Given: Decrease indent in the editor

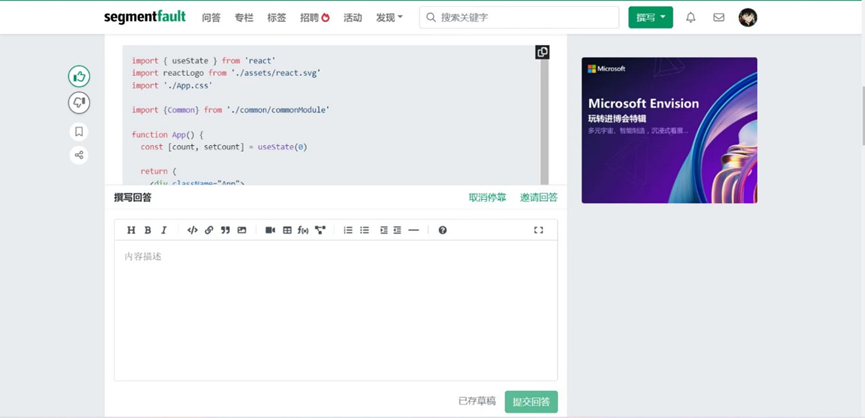Looking at the screenshot, I should click(x=397, y=230).
